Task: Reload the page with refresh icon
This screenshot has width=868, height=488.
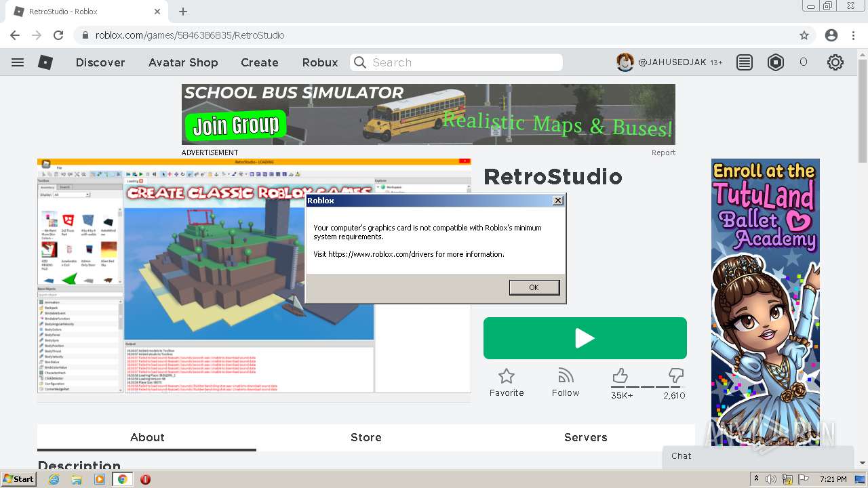Action: point(58,35)
